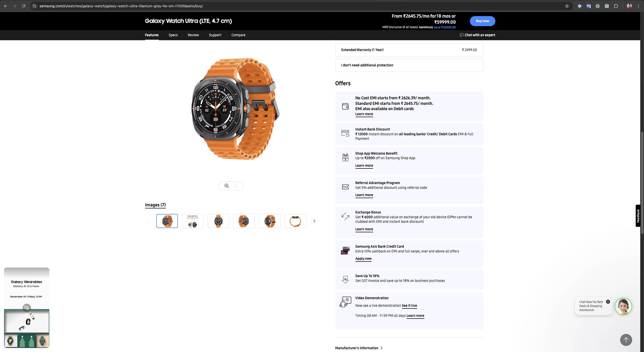
Task: Switch to the Specs tab
Action: [173, 35]
